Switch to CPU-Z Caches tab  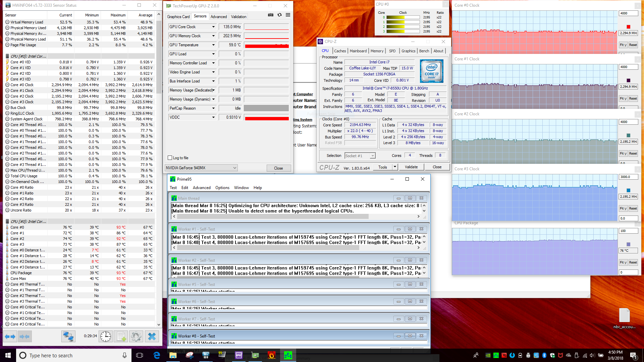coord(340,51)
